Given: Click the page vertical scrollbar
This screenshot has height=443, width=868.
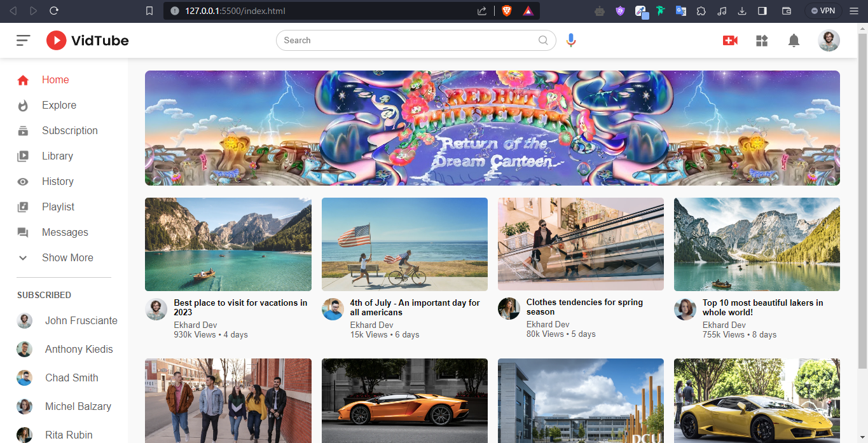Looking at the screenshot, I should pyautogui.click(x=862, y=191).
